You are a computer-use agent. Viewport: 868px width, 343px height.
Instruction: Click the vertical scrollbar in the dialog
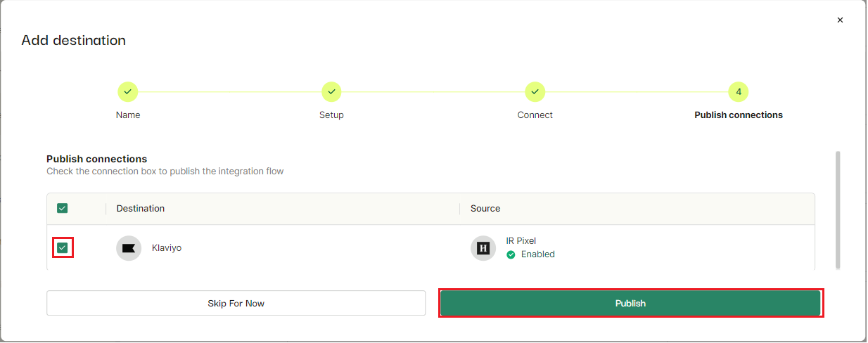point(837,209)
